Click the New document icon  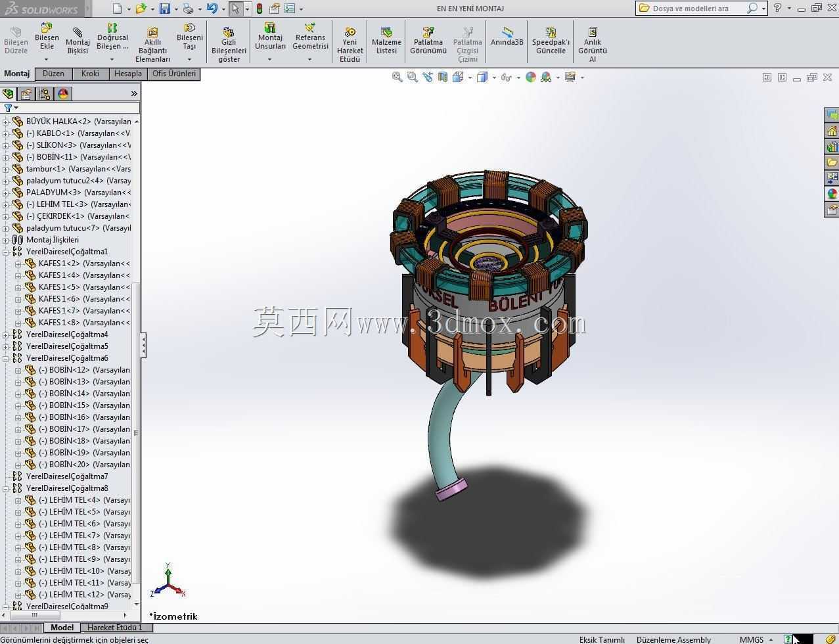(117, 9)
